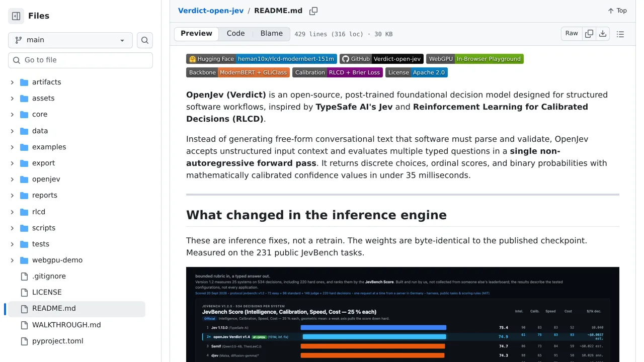Open the main branch selector dropdown
The image size is (644, 362).
70,40
